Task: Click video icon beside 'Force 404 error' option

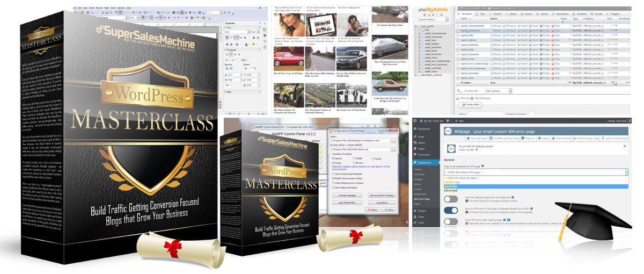Action: click(509, 220)
